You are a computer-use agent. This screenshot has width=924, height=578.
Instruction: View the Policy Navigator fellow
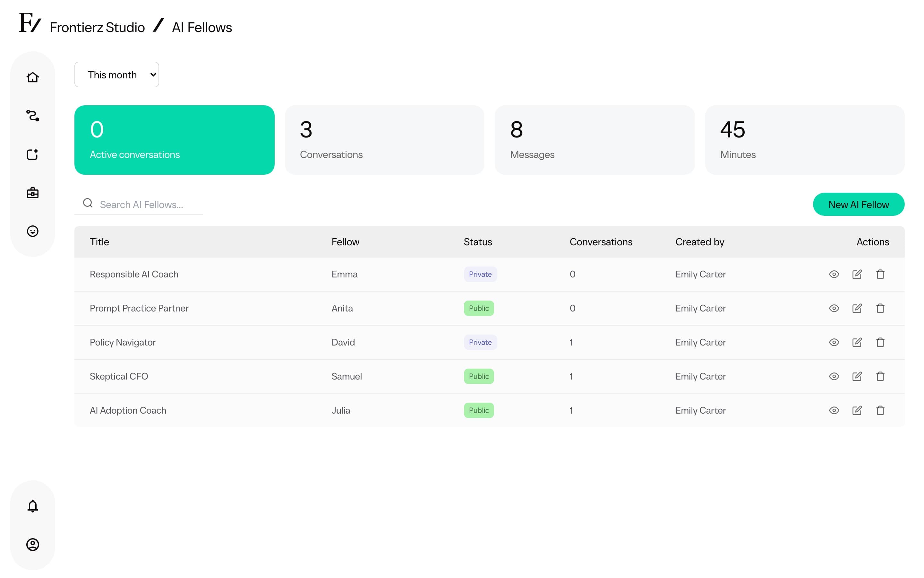834,342
